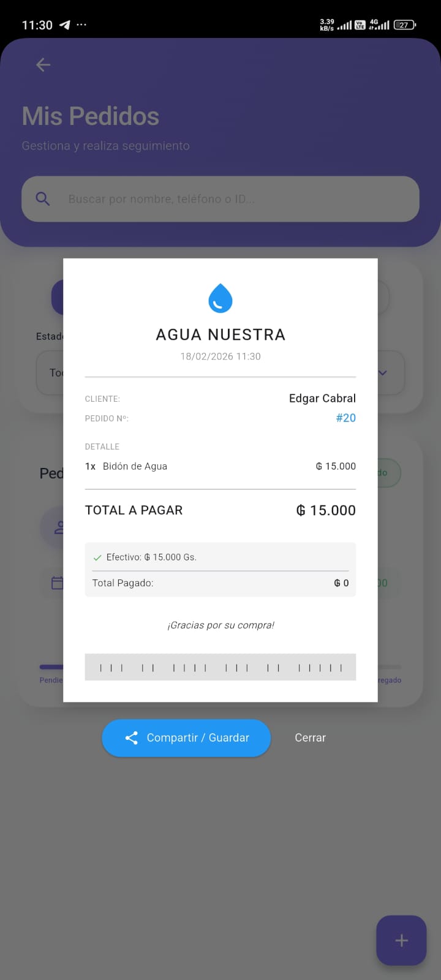Focus the Buscar por nombre search field
Viewport: 441px width, 980px height.
233,199
